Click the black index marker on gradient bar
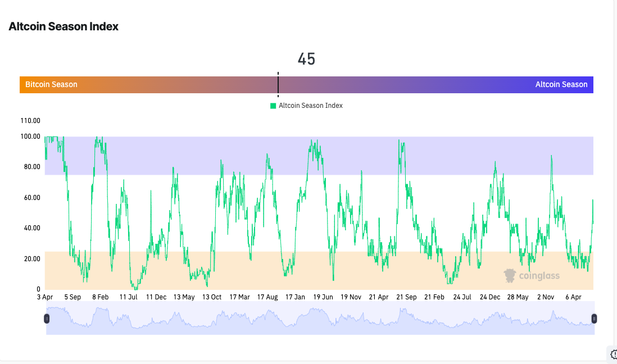The height and width of the screenshot is (364, 617). click(278, 84)
